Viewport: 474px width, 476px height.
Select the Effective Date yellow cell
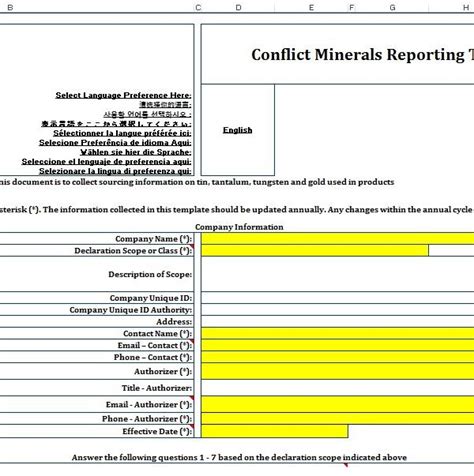click(x=275, y=431)
